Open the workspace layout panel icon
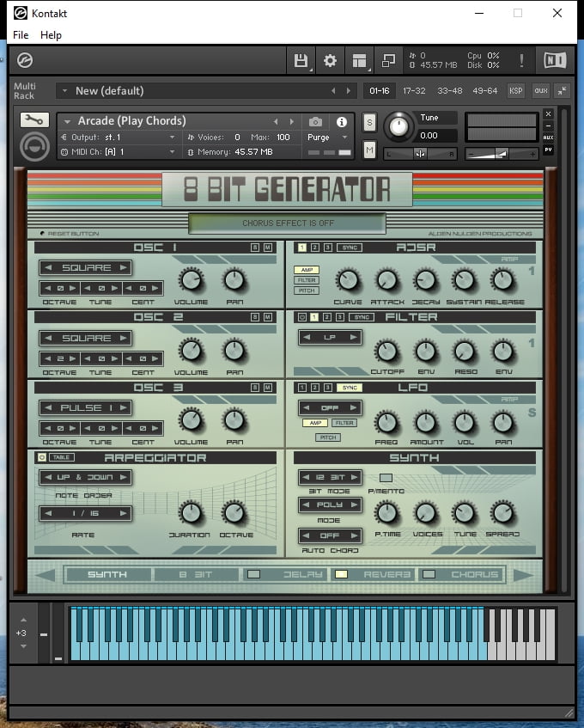584x728 pixels. point(359,61)
